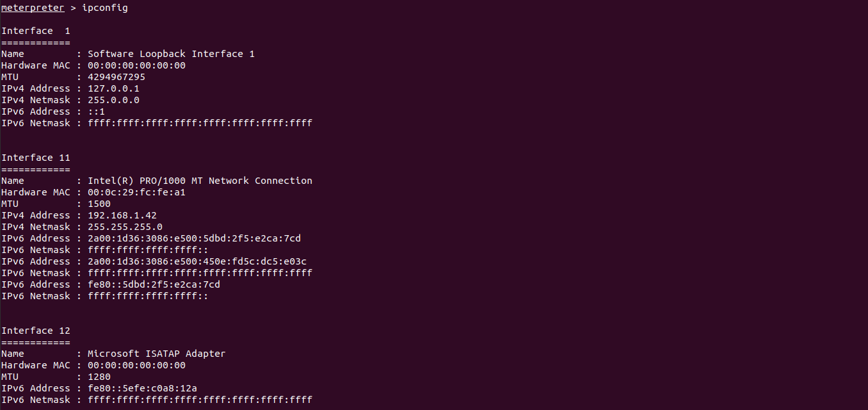
Task: Click the ipconfig command text
Action: click(105, 8)
